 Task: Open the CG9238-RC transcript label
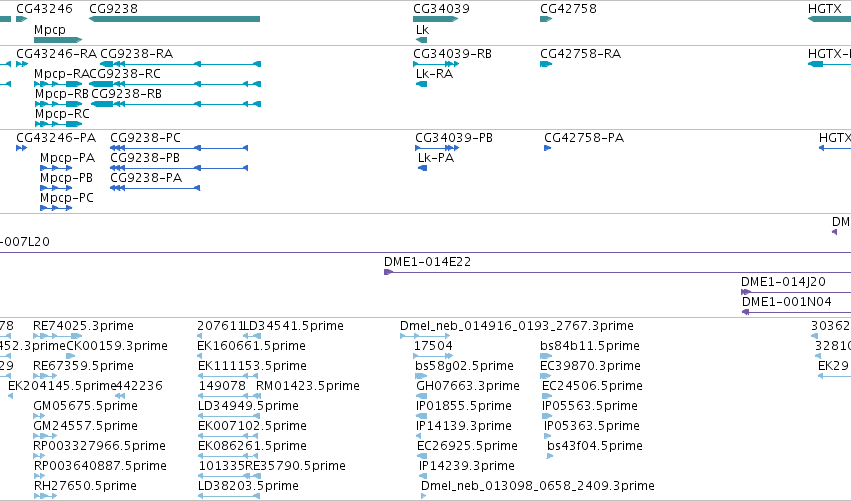[125, 74]
